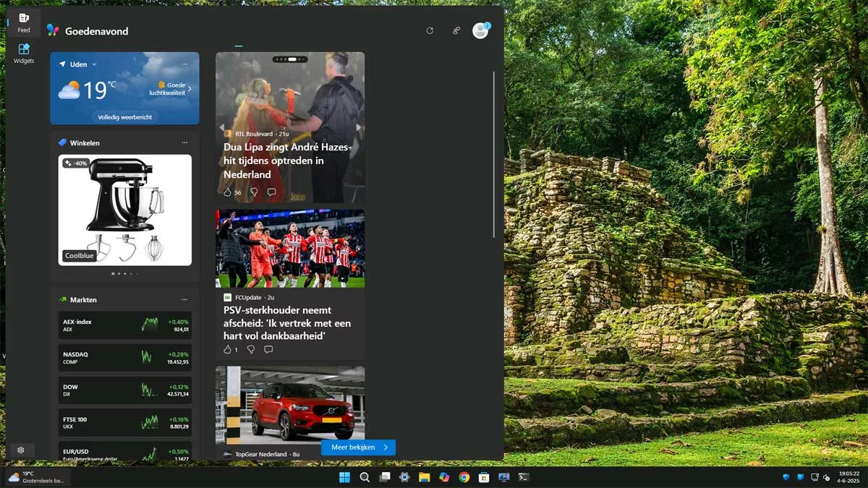This screenshot has height=488, width=868.
Task: Refresh the widgets feed
Action: point(430,30)
